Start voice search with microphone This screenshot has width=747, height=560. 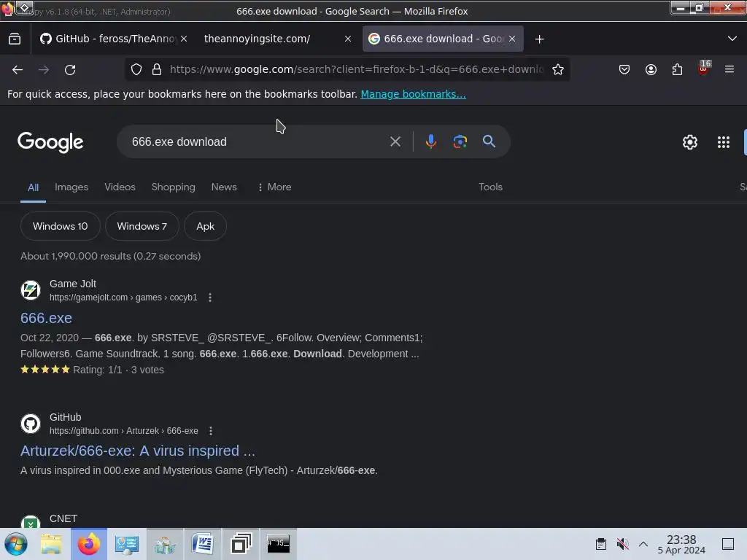(430, 141)
